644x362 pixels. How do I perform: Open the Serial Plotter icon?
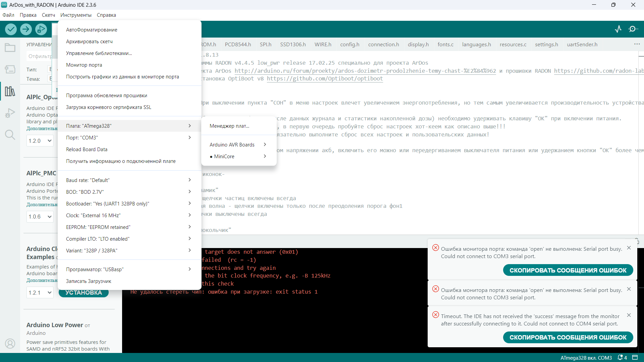coord(618,29)
